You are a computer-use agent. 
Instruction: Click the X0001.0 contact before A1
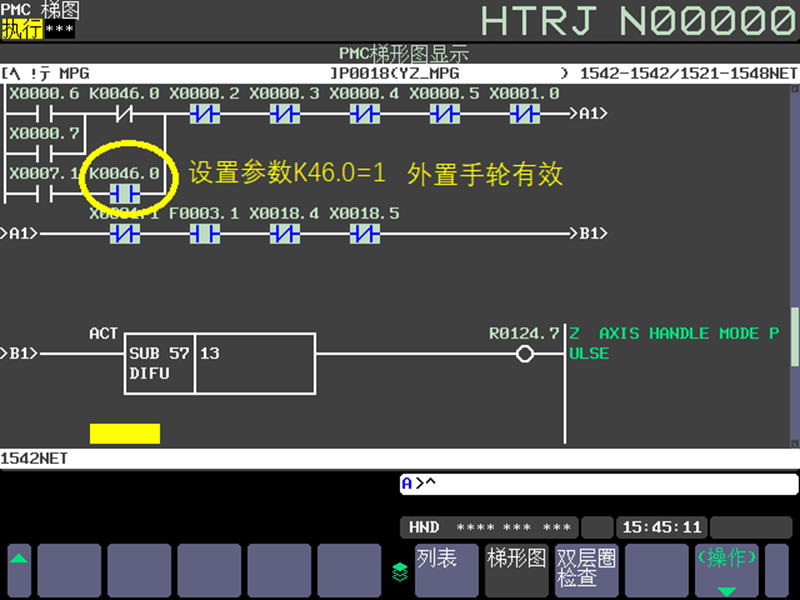click(524, 113)
